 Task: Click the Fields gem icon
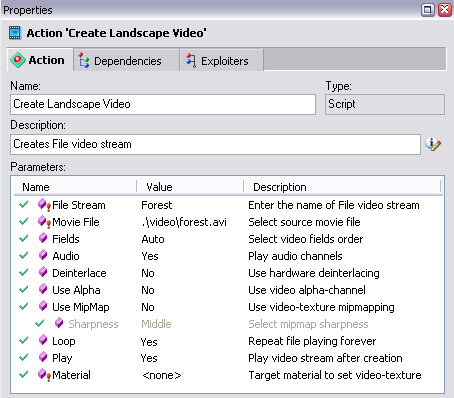click(x=43, y=238)
